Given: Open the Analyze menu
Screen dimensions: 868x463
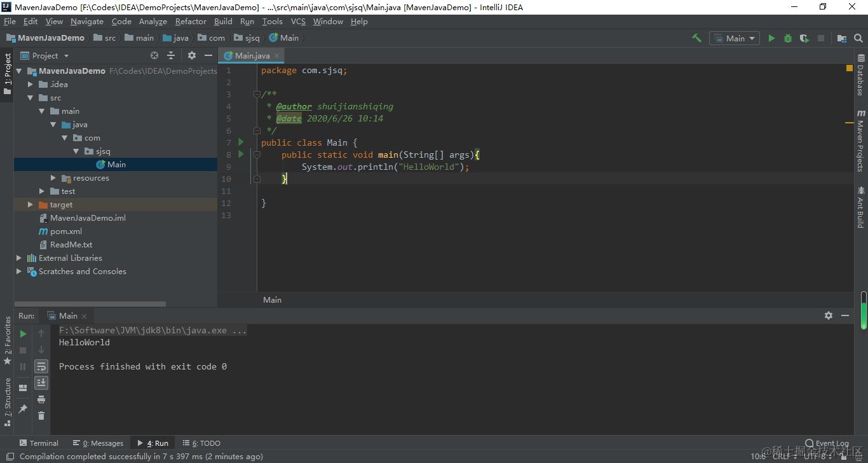Looking at the screenshot, I should tap(153, 21).
